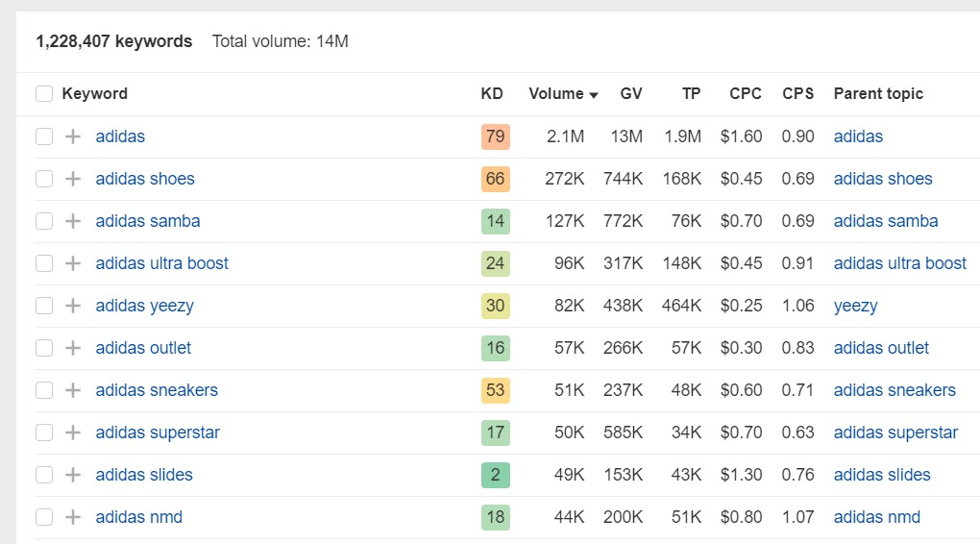Image resolution: width=980 pixels, height=544 pixels.
Task: Add adidas sneakers via plus icon
Action: pos(72,390)
